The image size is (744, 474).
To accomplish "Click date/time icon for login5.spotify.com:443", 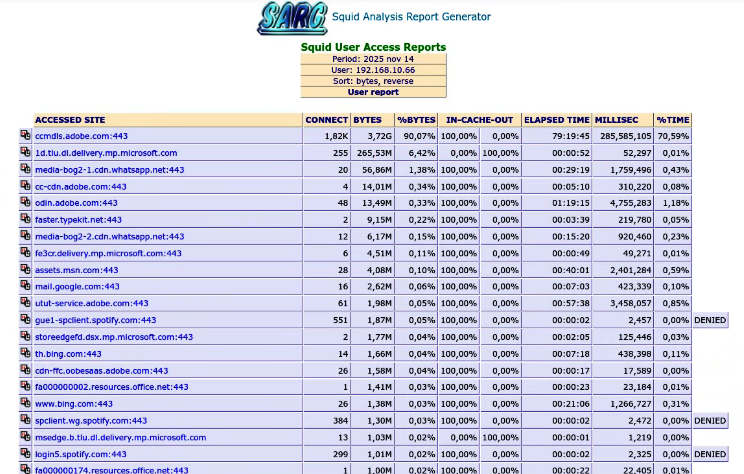I will point(25,454).
